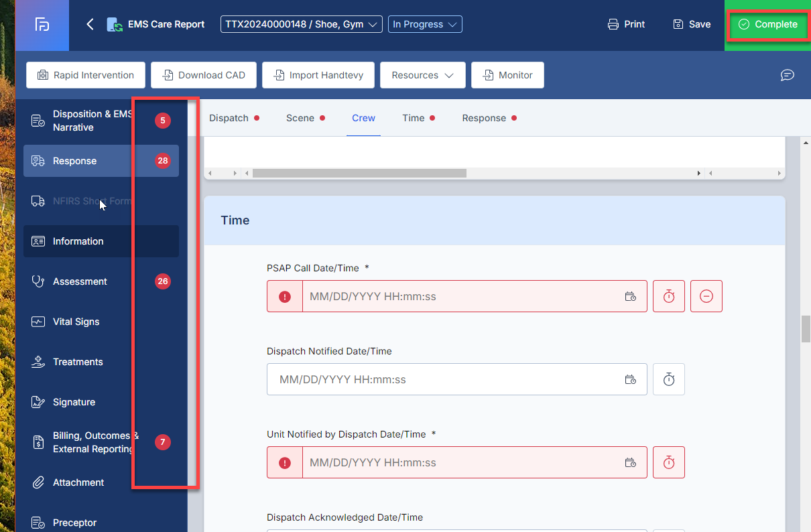811x532 pixels.
Task: Click the Vital Signs monitor icon in sidebar
Action: coord(38,322)
